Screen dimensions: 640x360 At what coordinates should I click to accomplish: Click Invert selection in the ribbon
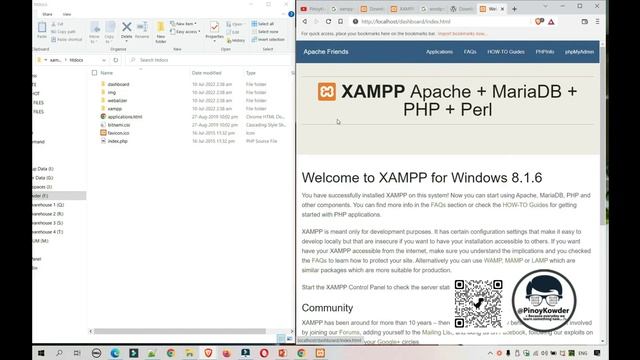(268, 40)
